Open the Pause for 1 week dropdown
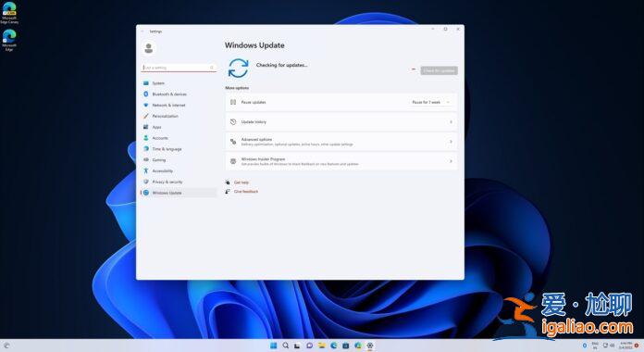The height and width of the screenshot is (352, 644). pyautogui.click(x=431, y=102)
